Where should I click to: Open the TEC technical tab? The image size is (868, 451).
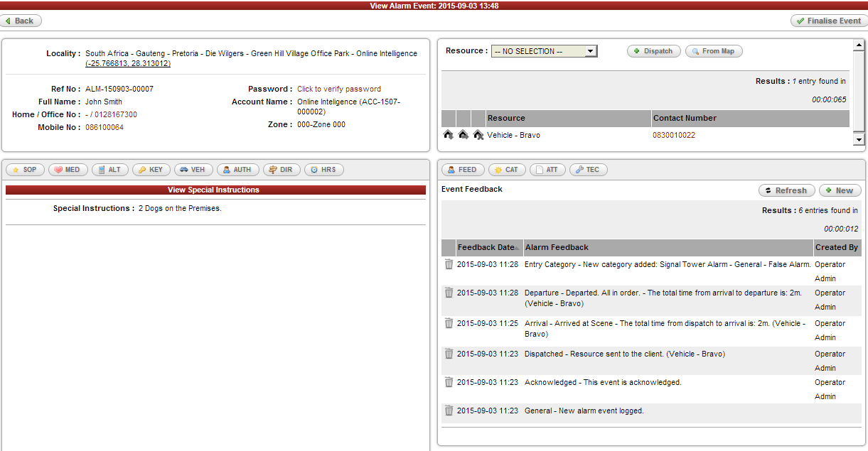click(588, 170)
